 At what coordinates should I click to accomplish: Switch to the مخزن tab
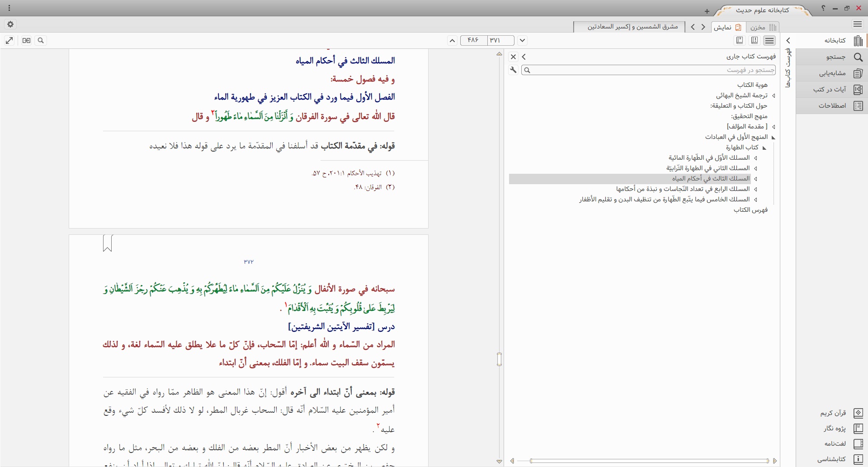(x=762, y=27)
